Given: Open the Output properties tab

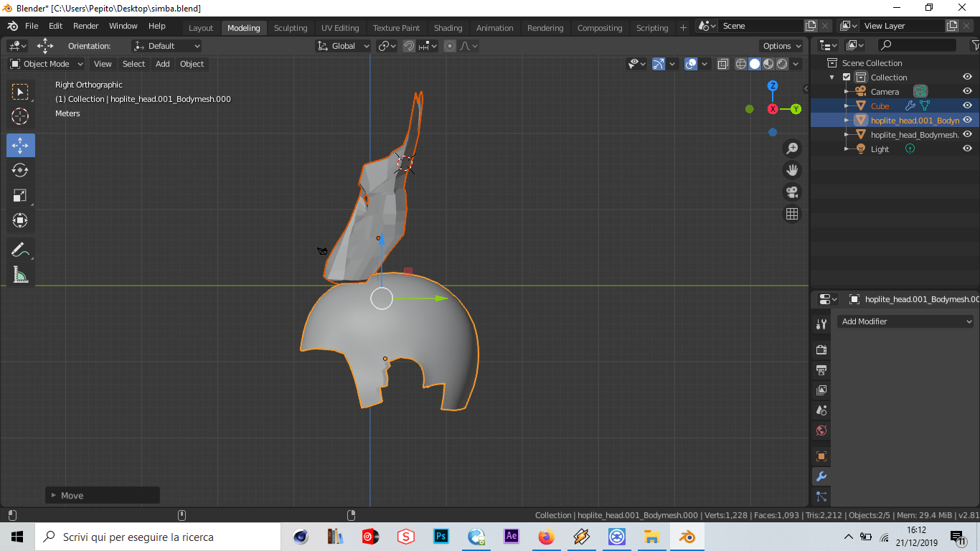Looking at the screenshot, I should coord(821,370).
